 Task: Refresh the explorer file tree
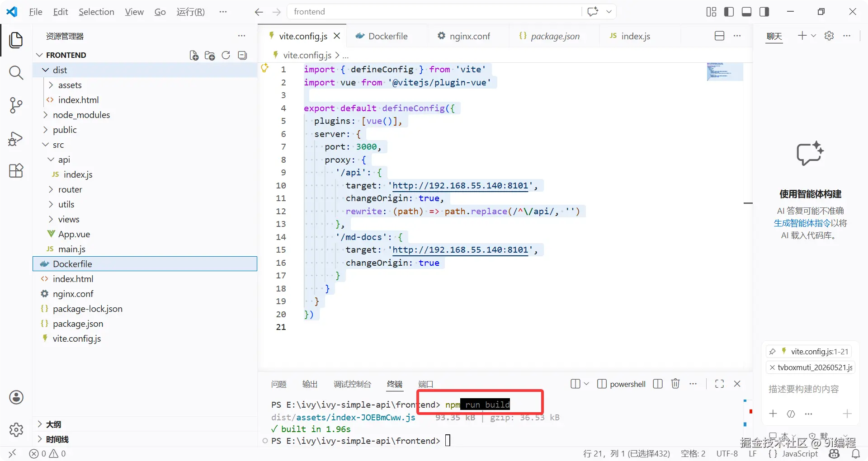coord(226,55)
